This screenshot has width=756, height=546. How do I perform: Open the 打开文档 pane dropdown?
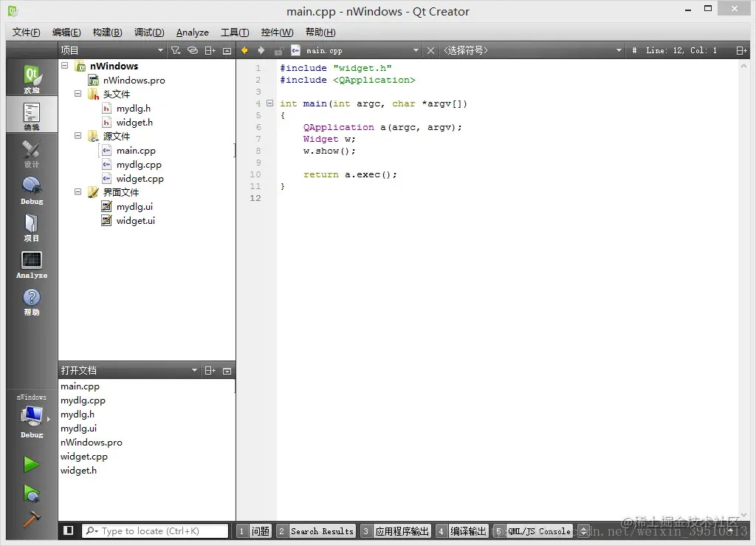click(128, 371)
